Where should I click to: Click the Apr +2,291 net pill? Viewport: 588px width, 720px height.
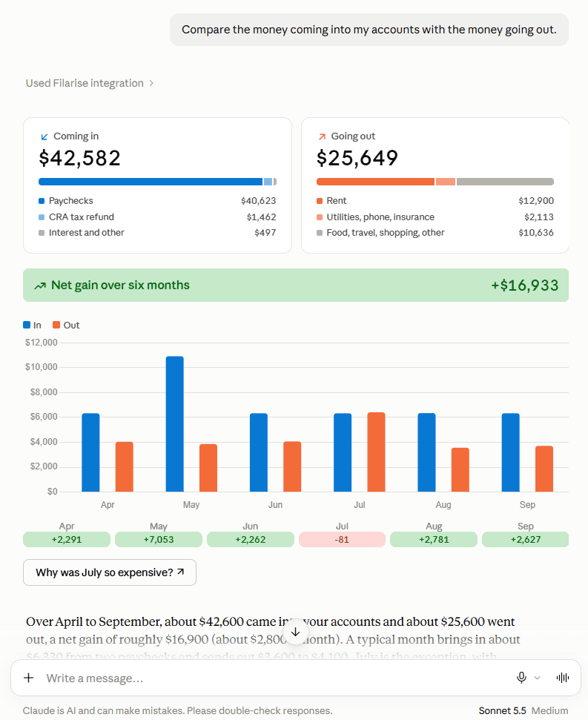tap(67, 540)
